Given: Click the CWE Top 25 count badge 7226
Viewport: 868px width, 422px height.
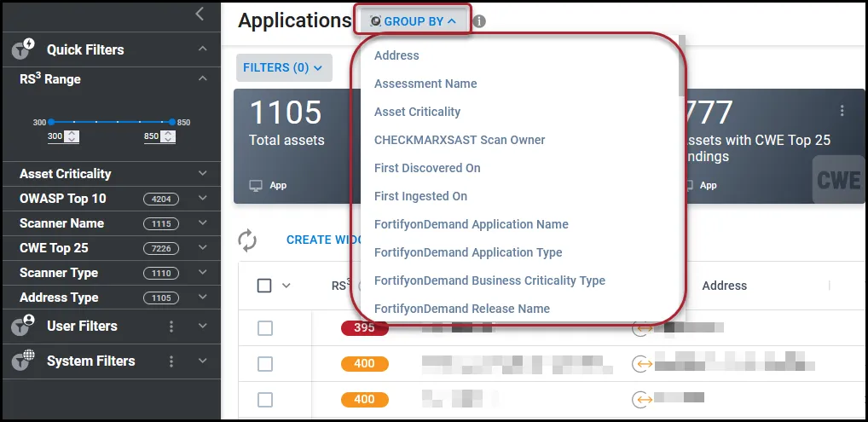Looking at the screenshot, I should click(161, 248).
